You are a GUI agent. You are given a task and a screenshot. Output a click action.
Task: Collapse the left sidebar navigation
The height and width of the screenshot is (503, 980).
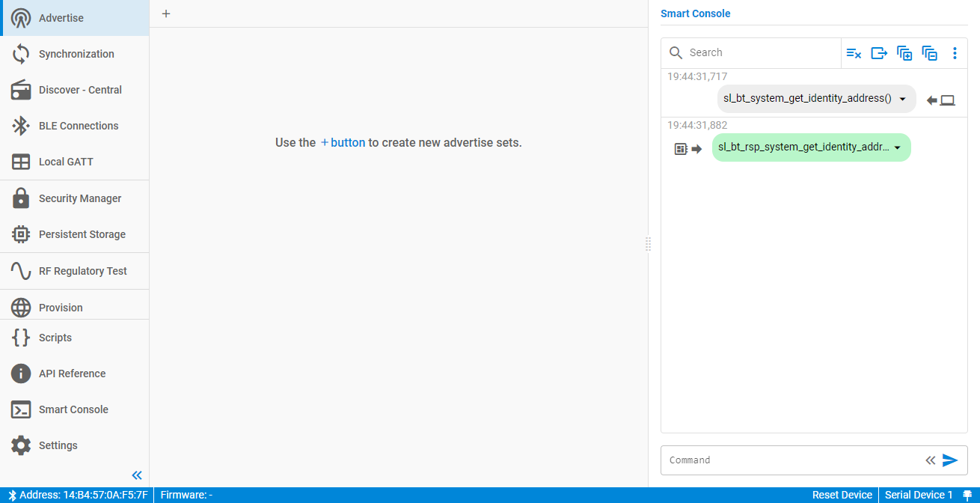pyautogui.click(x=137, y=475)
